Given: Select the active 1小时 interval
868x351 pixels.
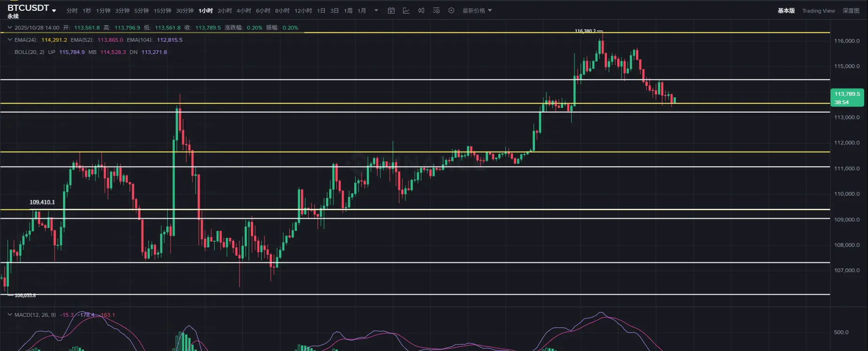Looking at the screenshot, I should click(x=206, y=10).
